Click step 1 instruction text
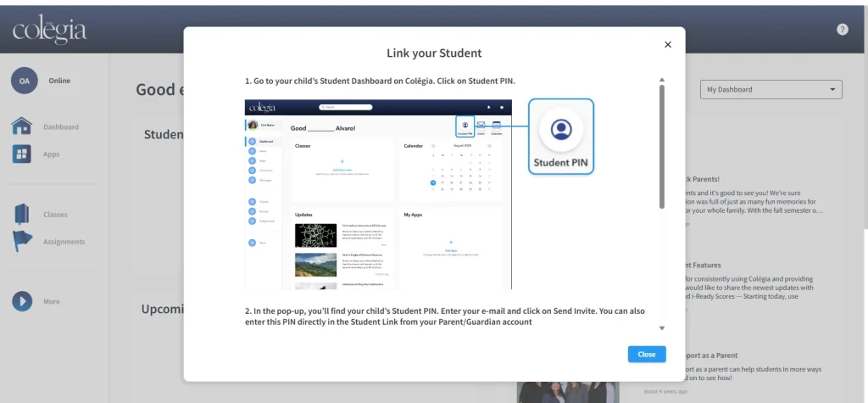Image resolution: width=868 pixels, height=403 pixels. click(380, 81)
